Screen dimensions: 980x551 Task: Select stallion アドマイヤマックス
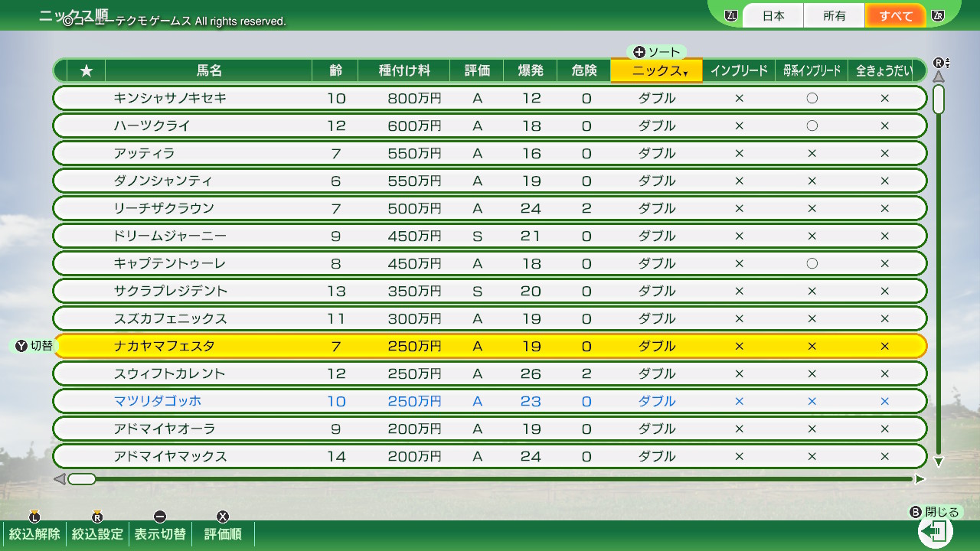pyautogui.click(x=490, y=456)
